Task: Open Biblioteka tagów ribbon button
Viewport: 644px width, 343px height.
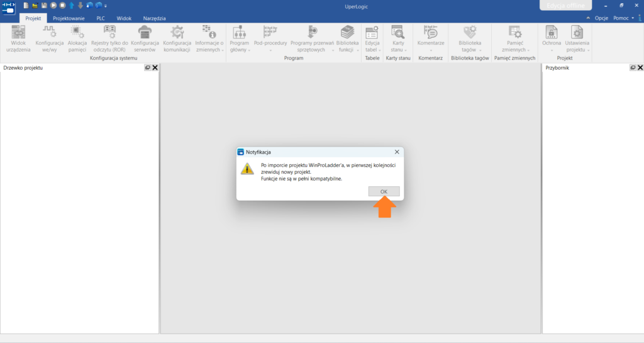Action: (470, 39)
